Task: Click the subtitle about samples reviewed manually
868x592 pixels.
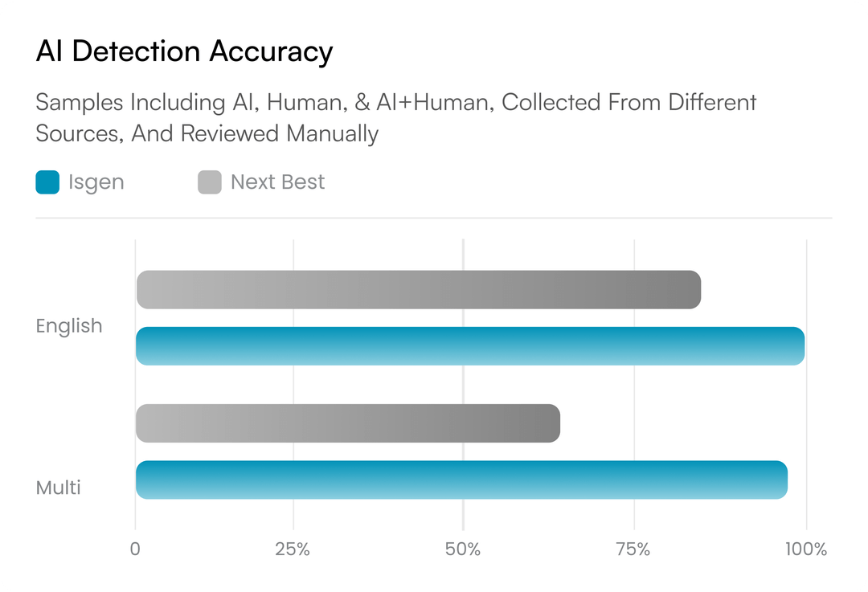Action: coord(395,117)
